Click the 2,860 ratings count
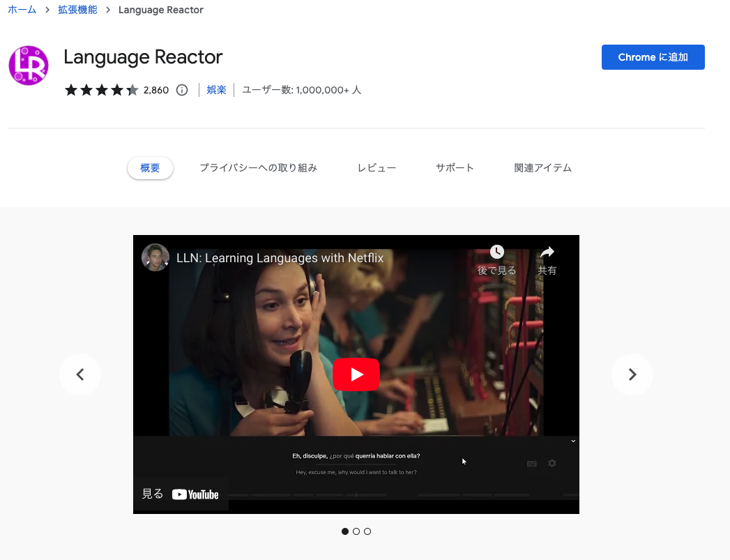The image size is (730, 560). [156, 90]
